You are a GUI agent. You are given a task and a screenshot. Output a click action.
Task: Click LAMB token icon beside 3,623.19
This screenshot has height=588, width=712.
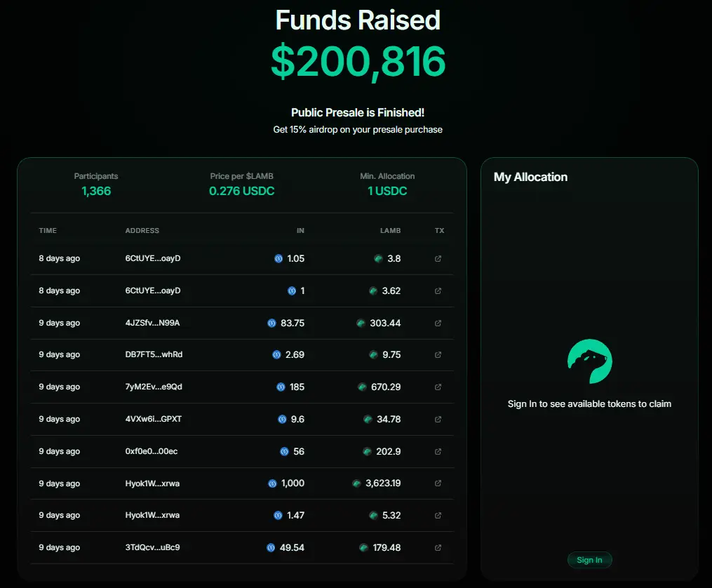pos(356,483)
